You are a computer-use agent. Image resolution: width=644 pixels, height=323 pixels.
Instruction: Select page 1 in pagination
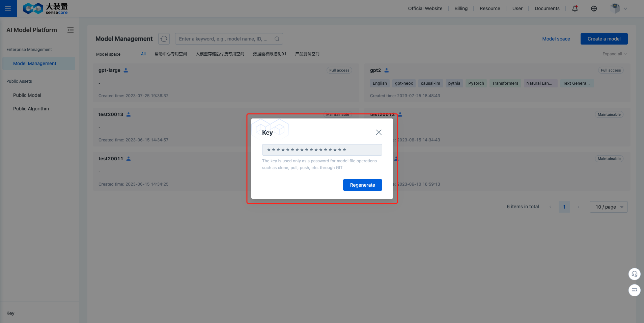(564, 207)
